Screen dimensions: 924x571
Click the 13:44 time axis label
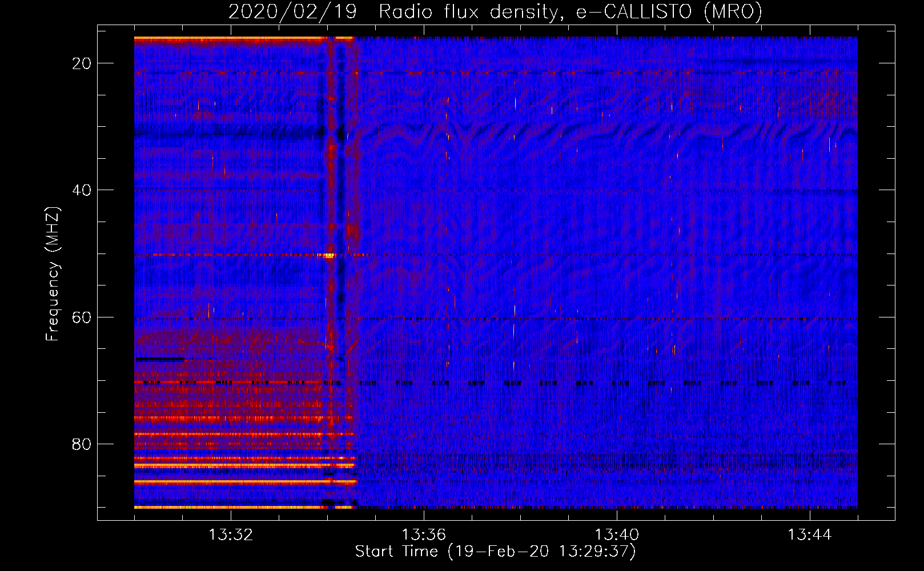pyautogui.click(x=810, y=535)
